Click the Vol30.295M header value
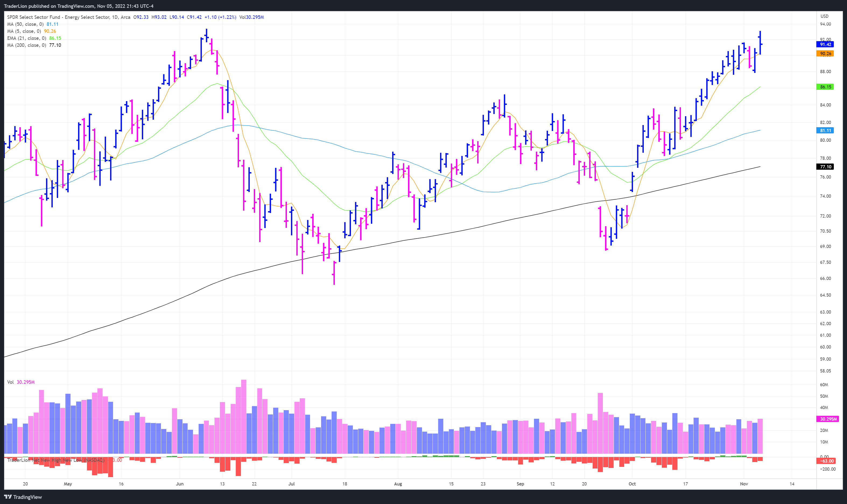Screen dimensions: 847x504 252,17
